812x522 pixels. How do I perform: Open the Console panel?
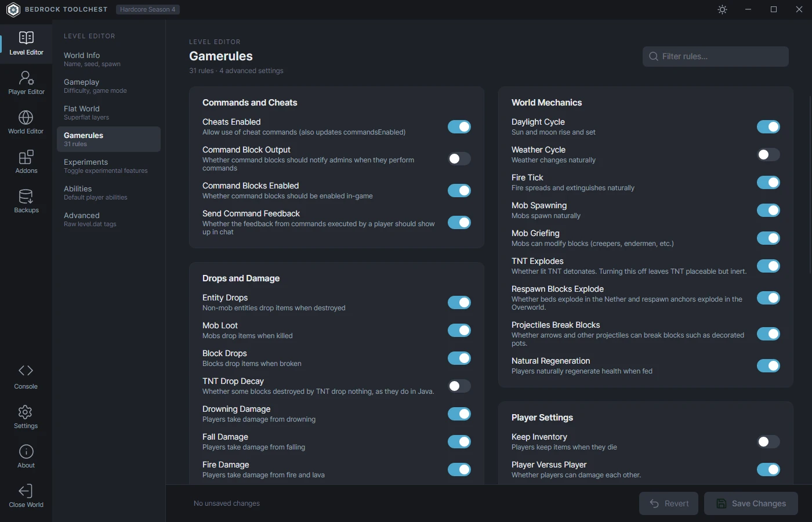pyautogui.click(x=26, y=377)
